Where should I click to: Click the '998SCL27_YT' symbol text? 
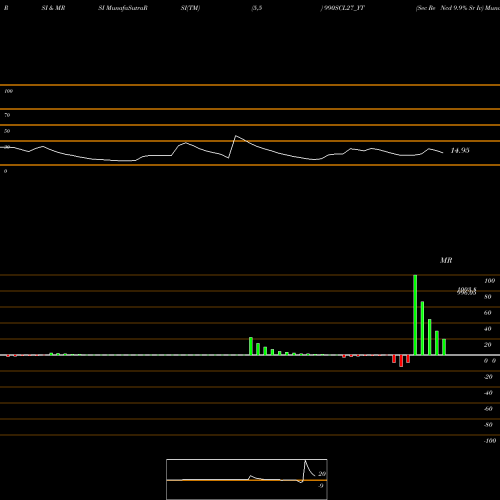tap(345, 8)
